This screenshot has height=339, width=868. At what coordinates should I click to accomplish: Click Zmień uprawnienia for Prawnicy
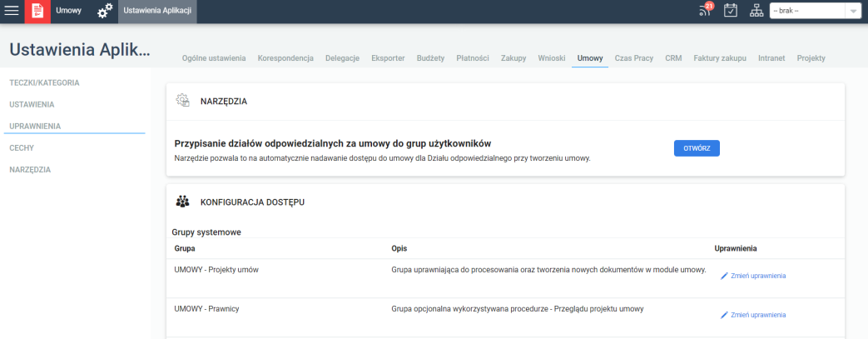coord(758,315)
